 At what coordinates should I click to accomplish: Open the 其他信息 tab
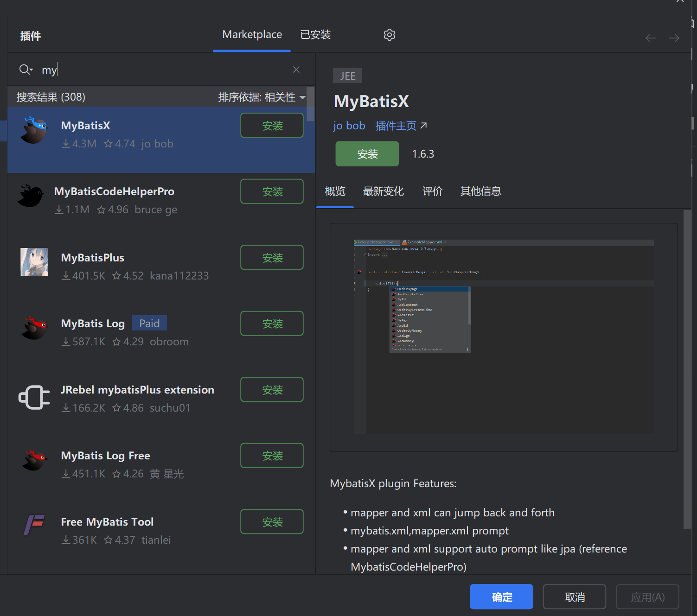(x=480, y=191)
